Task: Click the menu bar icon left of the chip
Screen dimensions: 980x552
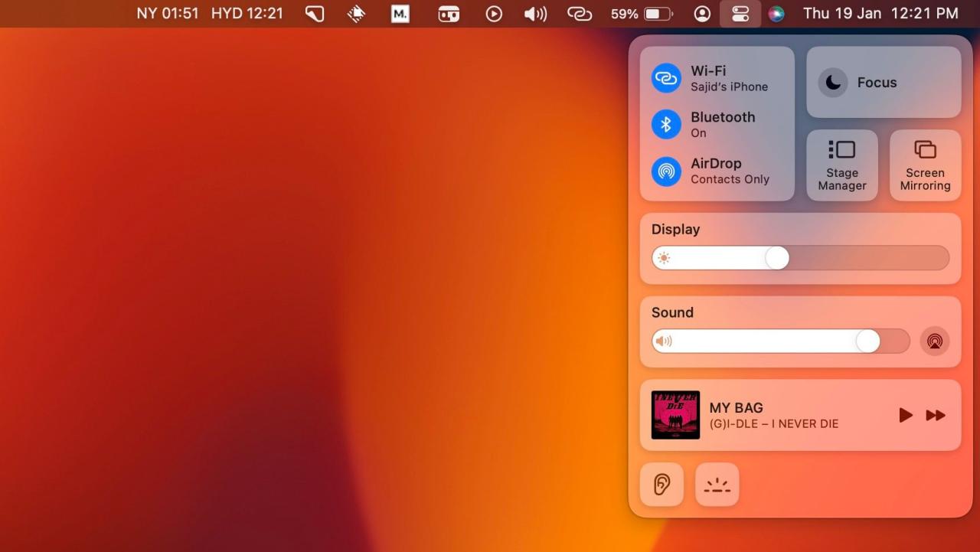Action: click(315, 14)
